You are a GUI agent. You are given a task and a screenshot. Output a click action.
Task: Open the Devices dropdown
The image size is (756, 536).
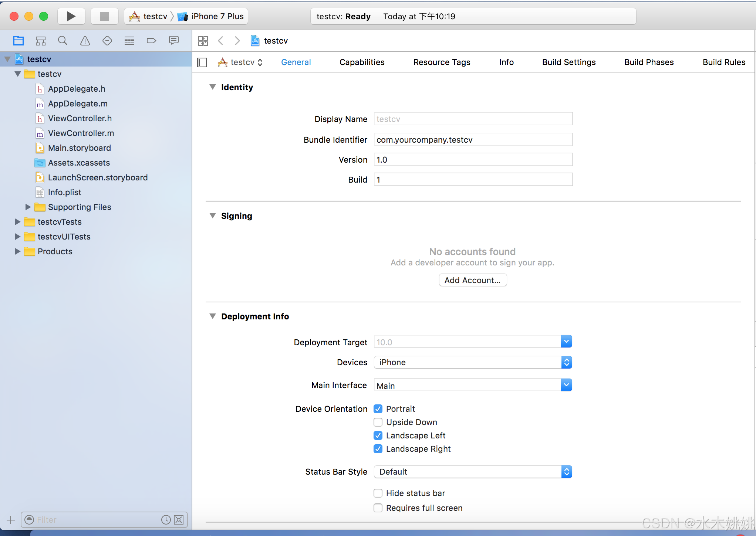point(473,362)
